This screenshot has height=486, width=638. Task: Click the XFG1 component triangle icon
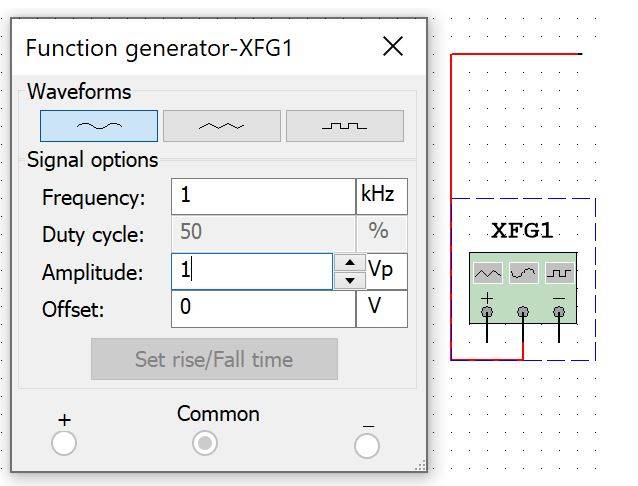coord(488,272)
